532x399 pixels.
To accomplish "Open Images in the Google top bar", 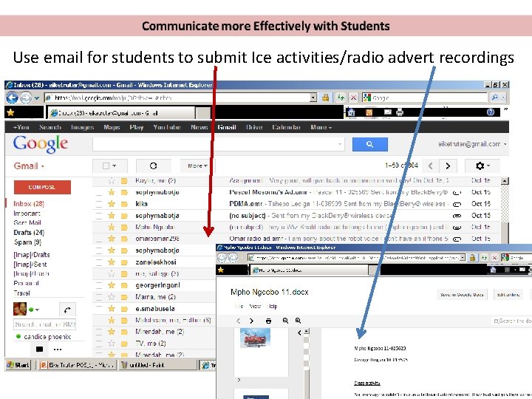I will pyautogui.click(x=83, y=127).
